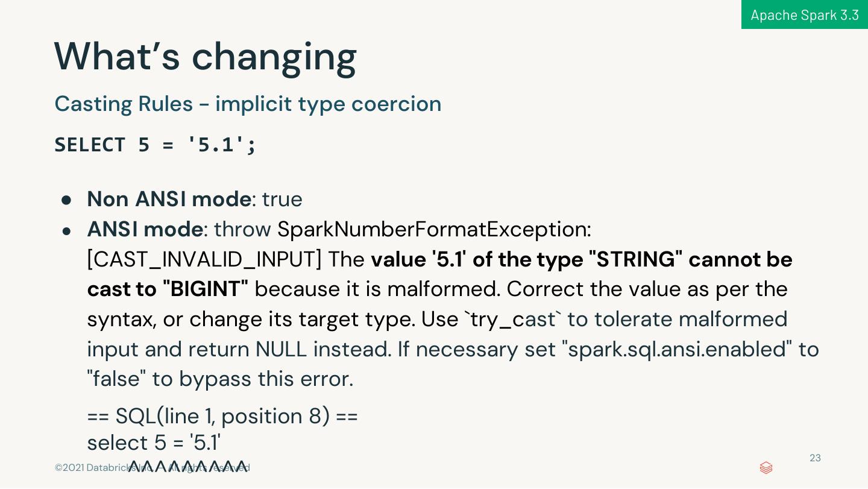This screenshot has width=868, height=489.
Task: Click the "== SQL(line 1, position 8) ==" line
Action: [x=222, y=416]
